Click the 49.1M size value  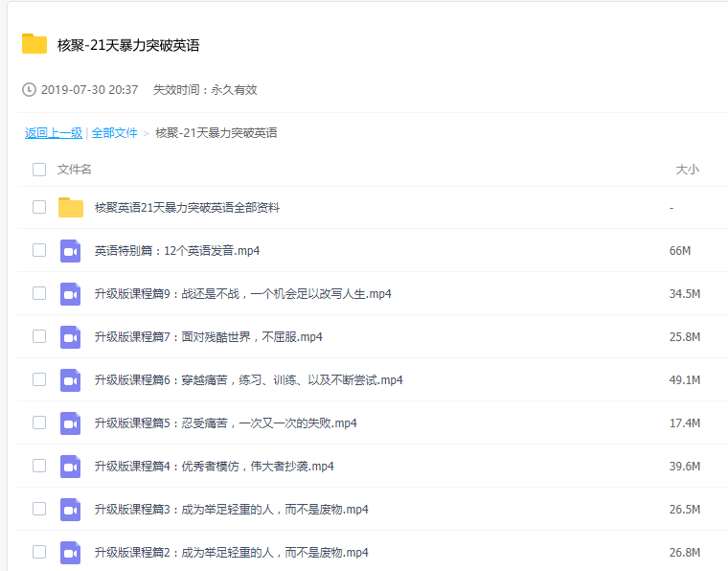pyautogui.click(x=684, y=380)
